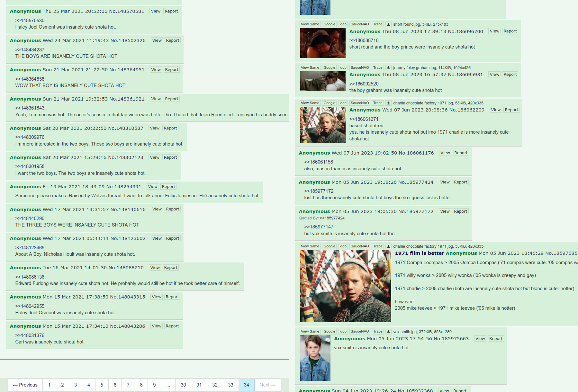
Task: View post No.185977172
Action: (445, 211)
